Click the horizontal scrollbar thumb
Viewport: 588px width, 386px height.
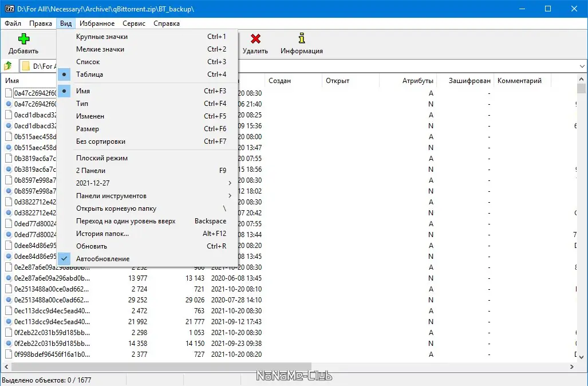(161, 367)
